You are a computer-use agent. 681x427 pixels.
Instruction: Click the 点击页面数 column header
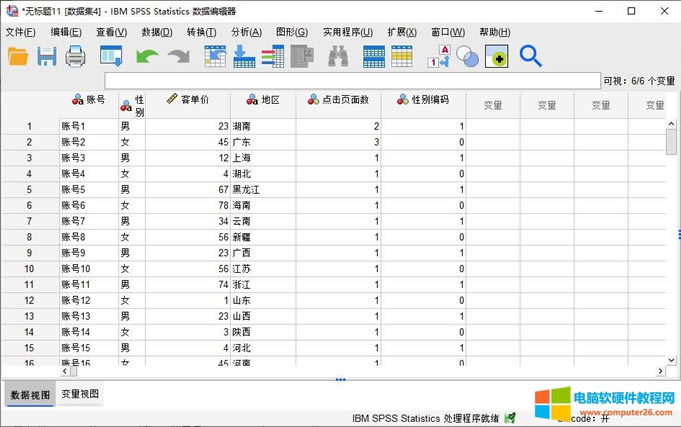tap(338, 100)
